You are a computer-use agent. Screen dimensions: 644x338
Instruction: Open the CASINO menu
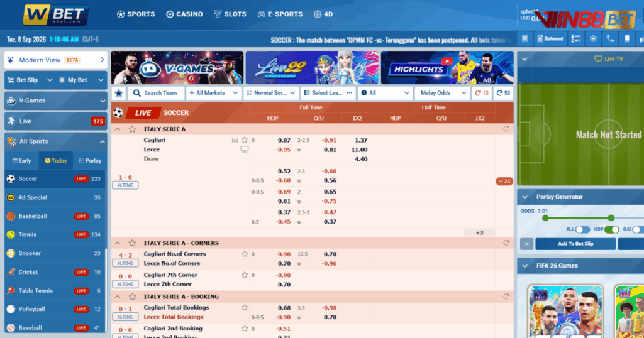click(184, 14)
